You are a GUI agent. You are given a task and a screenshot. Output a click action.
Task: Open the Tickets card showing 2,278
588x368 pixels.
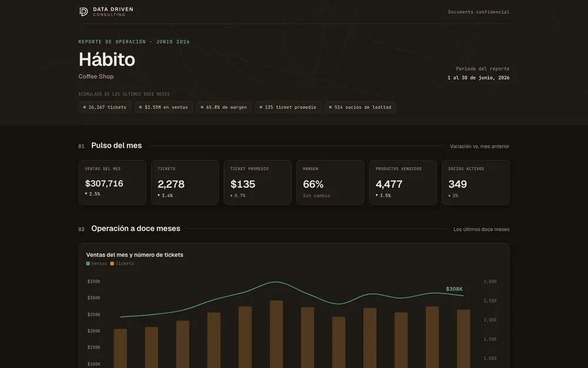pyautogui.click(x=185, y=182)
